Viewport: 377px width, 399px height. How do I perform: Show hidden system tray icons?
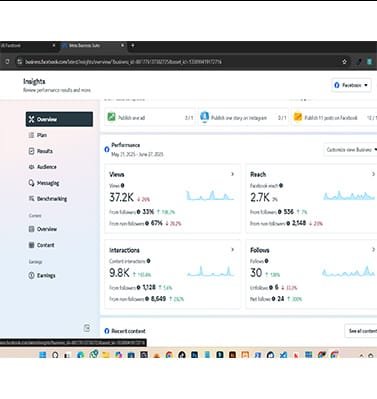click(x=361, y=356)
